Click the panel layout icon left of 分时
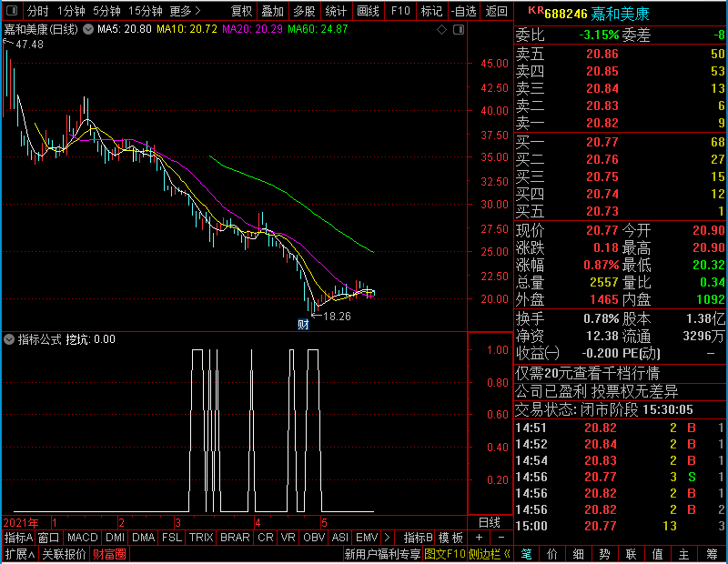Viewport: 728px width, 564px height. 12,10
